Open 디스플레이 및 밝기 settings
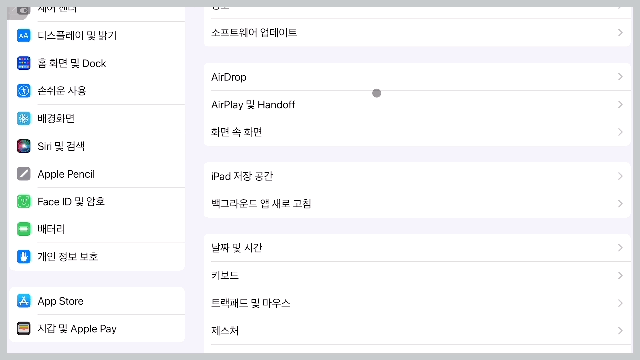Image resolution: width=640 pixels, height=360 pixels. click(97, 36)
